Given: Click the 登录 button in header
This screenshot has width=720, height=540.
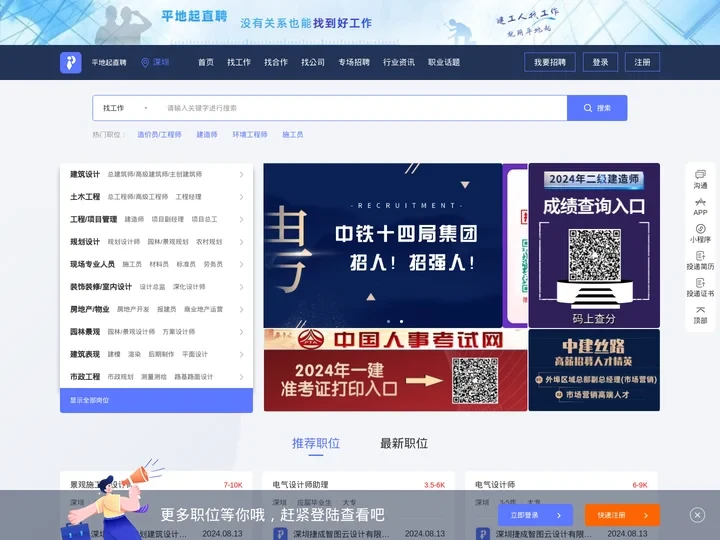Looking at the screenshot, I should coord(600,62).
